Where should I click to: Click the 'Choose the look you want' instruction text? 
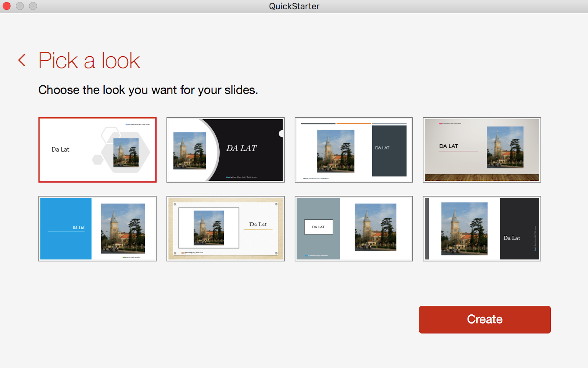pyautogui.click(x=148, y=90)
